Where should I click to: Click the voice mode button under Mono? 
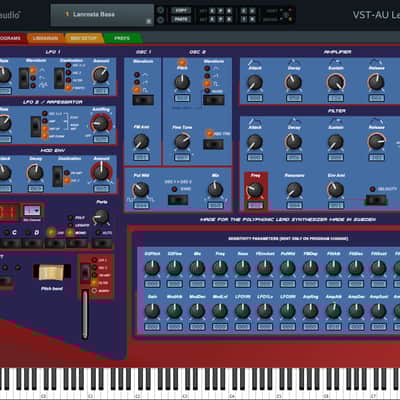77,244
